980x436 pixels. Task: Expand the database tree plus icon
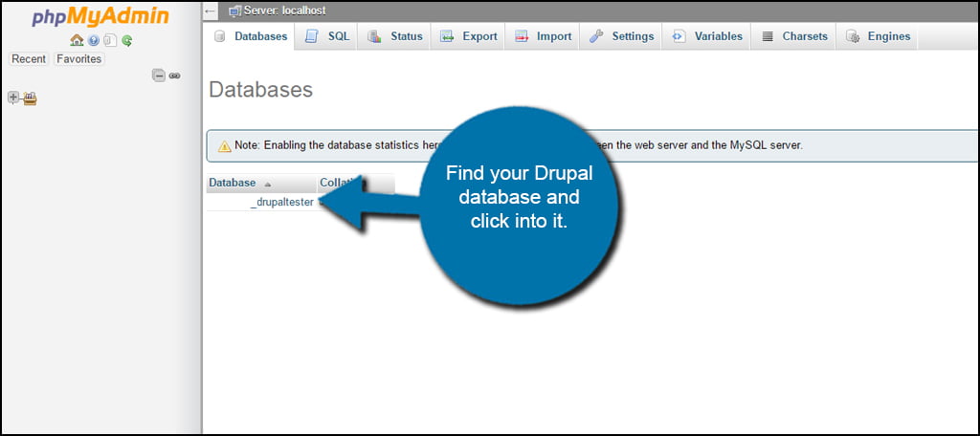(13, 97)
